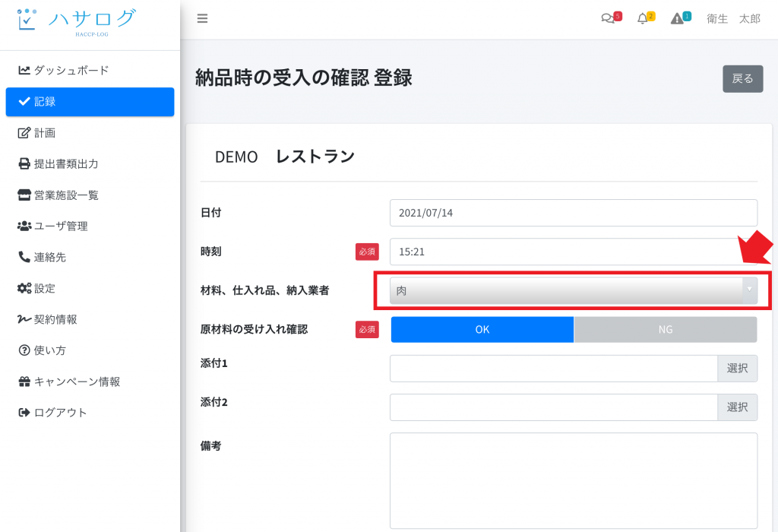The image size is (778, 532).
Task: Open the 材料、仕入れ品、納入業者 dropdown showing 肉
Action: 573,291
